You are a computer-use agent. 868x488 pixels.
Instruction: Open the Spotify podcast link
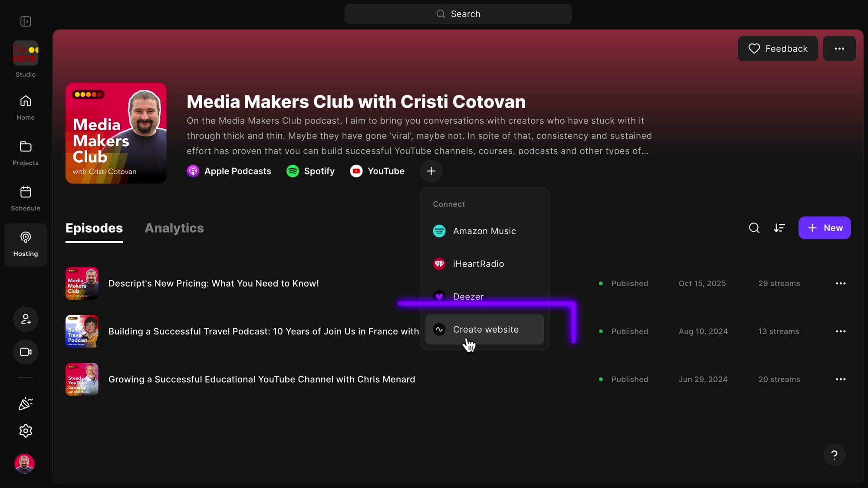click(x=310, y=171)
